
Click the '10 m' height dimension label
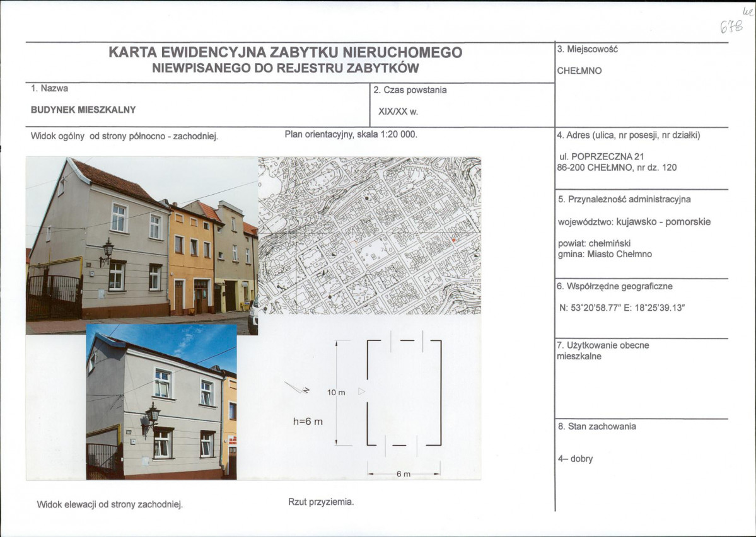[336, 393]
